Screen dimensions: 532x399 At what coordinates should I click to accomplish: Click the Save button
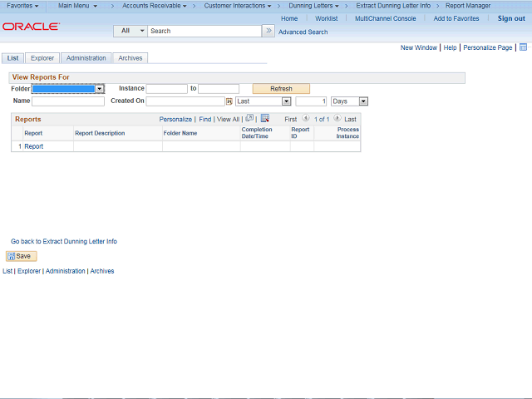[22, 256]
